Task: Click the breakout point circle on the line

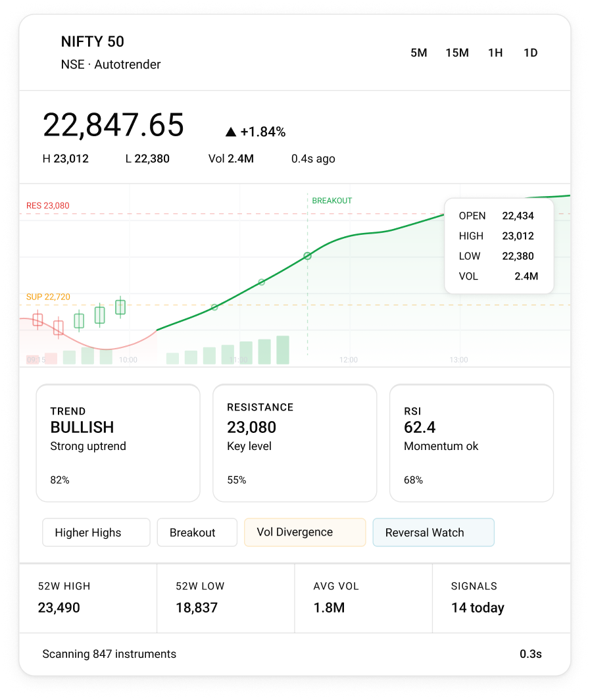Action: point(307,256)
